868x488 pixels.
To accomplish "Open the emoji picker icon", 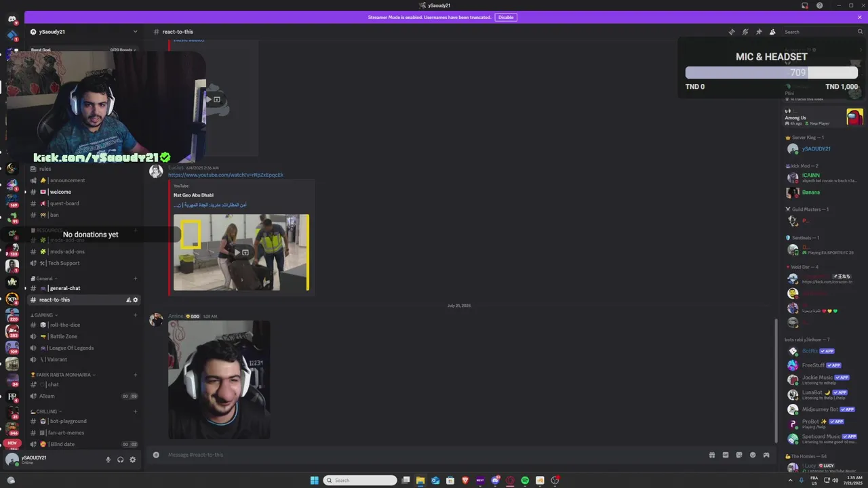I will tap(753, 455).
